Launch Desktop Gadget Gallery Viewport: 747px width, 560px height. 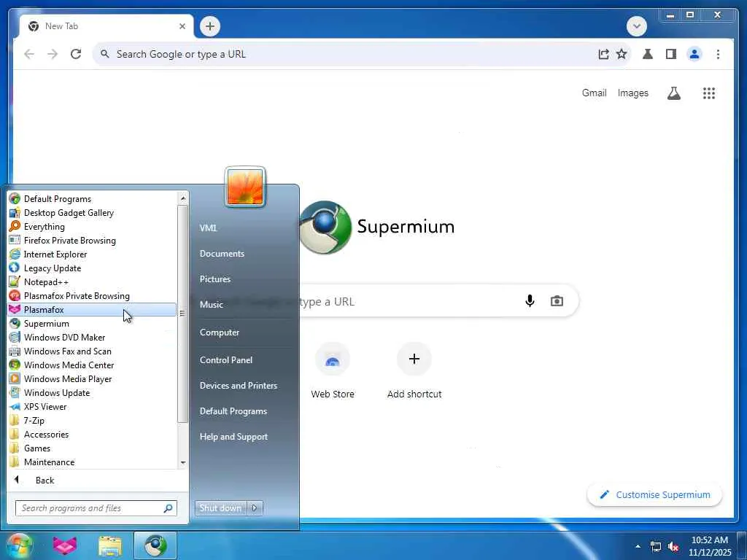(x=92, y=213)
